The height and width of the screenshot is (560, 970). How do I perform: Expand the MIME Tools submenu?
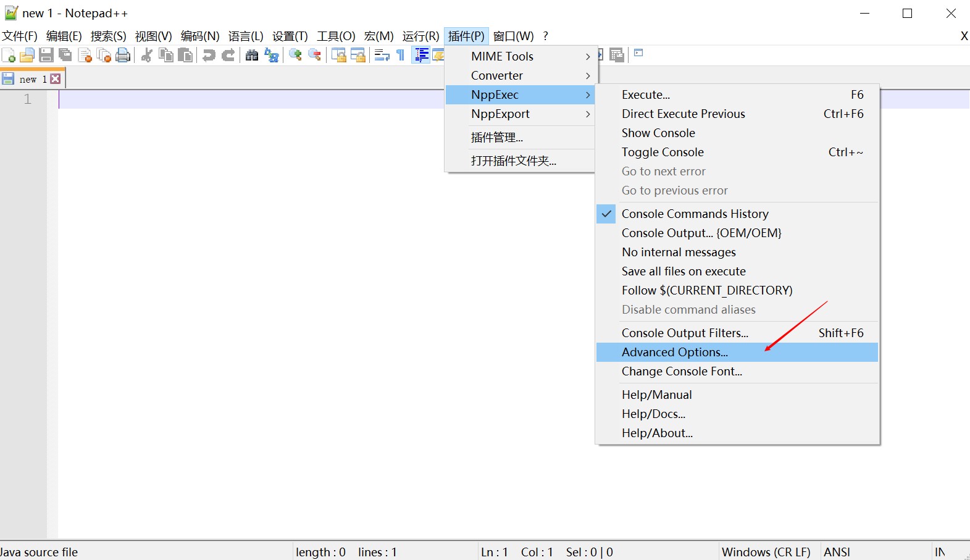coord(520,56)
